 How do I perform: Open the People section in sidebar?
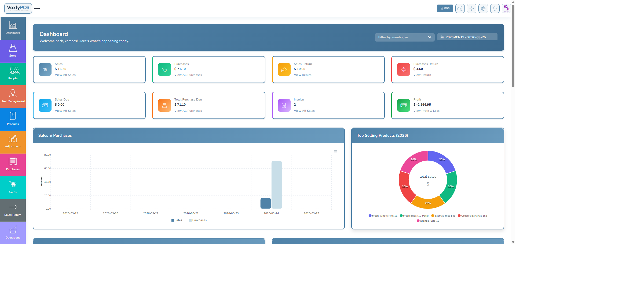click(13, 73)
